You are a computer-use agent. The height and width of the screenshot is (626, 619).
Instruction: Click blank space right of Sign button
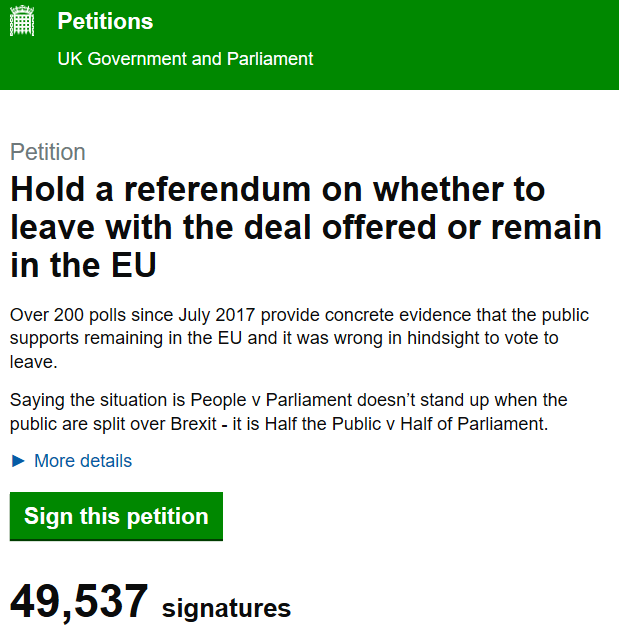pyautogui.click(x=420, y=516)
